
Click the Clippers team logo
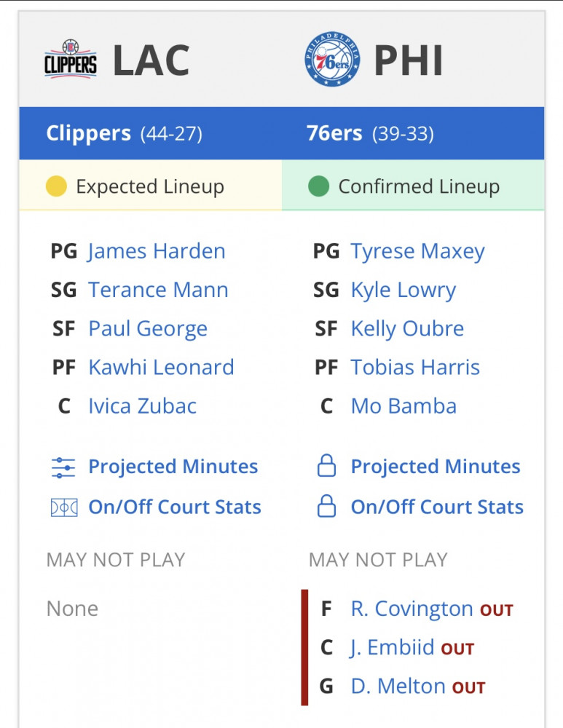point(71,59)
